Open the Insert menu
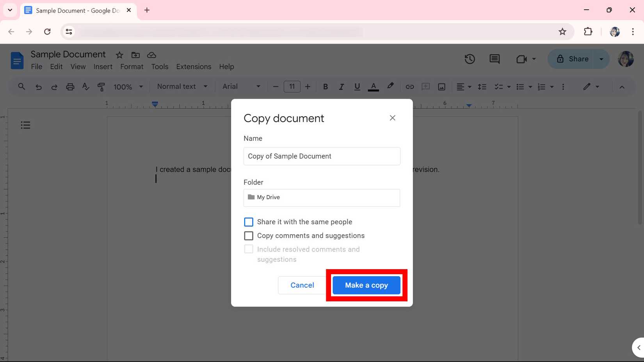Image resolution: width=644 pixels, height=362 pixels. point(103,67)
